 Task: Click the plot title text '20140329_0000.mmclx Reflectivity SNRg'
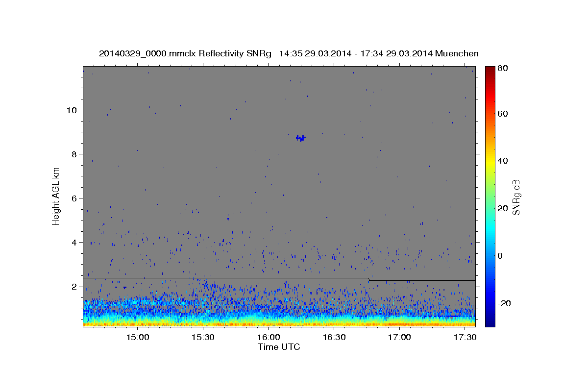(185, 53)
